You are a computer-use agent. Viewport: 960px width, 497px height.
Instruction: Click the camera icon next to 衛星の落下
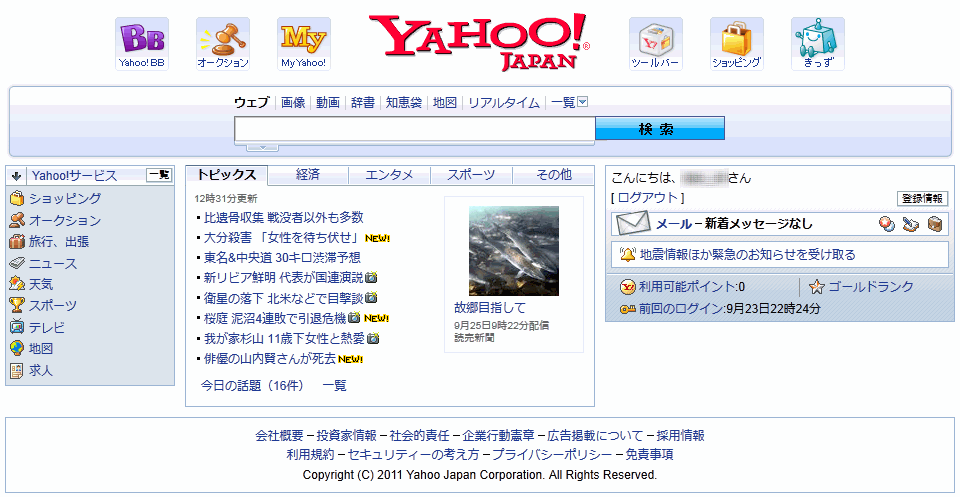click(x=371, y=298)
